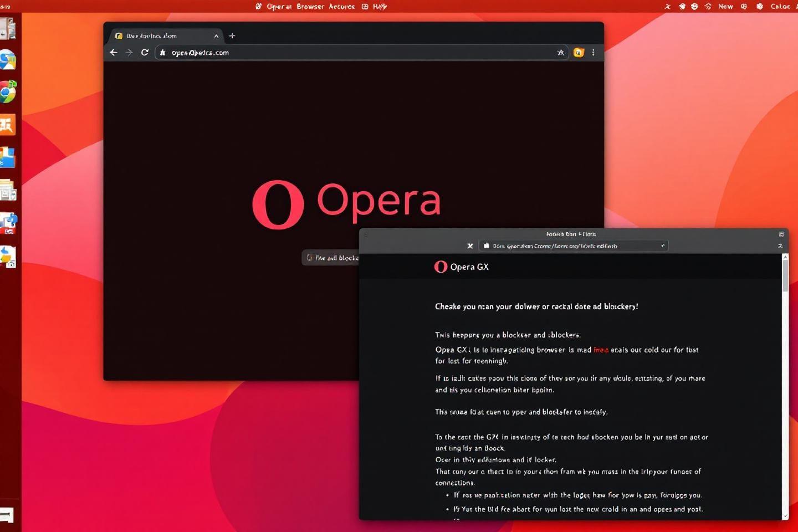
Task: Click the grid icon before Help in the top bar
Action: [x=365, y=7]
